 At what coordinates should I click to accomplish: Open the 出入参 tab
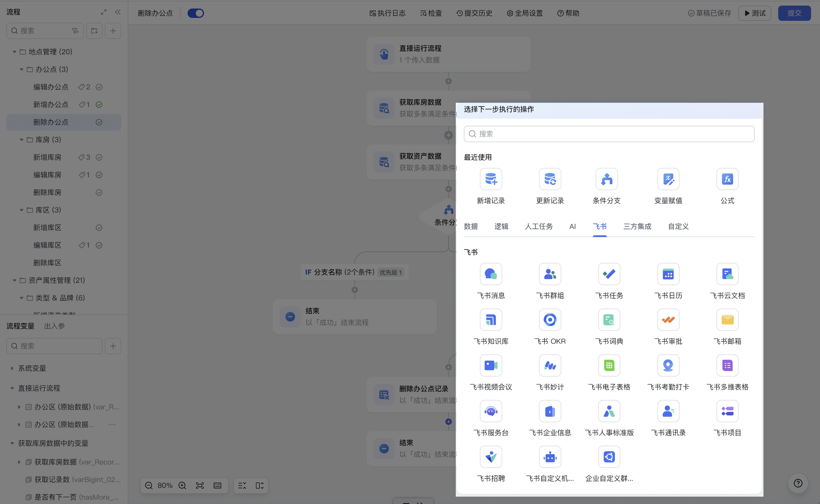55,326
